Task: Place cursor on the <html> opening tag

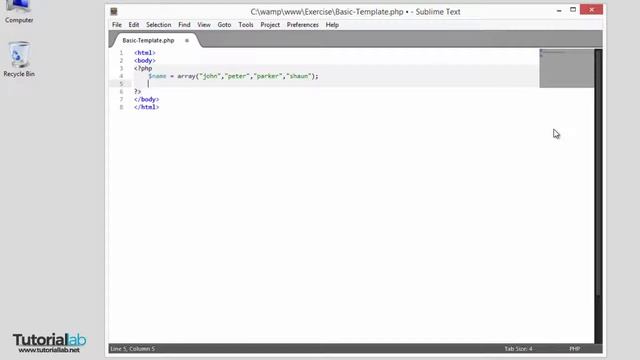Action: click(144, 53)
